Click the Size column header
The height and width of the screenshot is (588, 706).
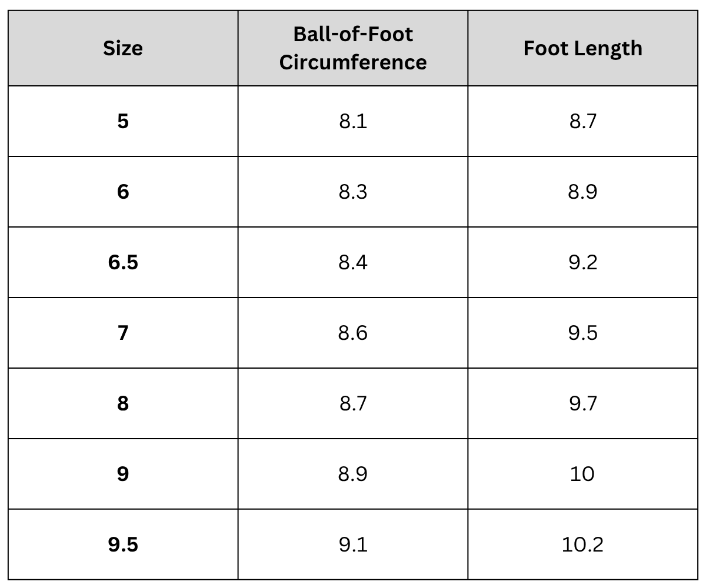click(x=123, y=48)
